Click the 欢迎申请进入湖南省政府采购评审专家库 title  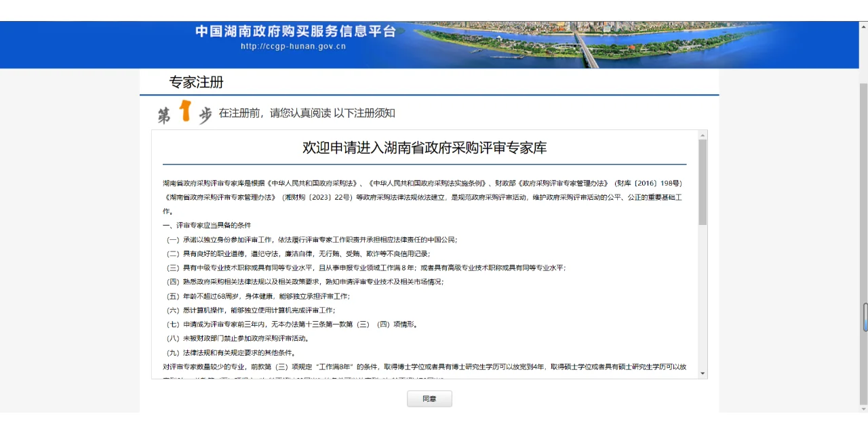(425, 146)
